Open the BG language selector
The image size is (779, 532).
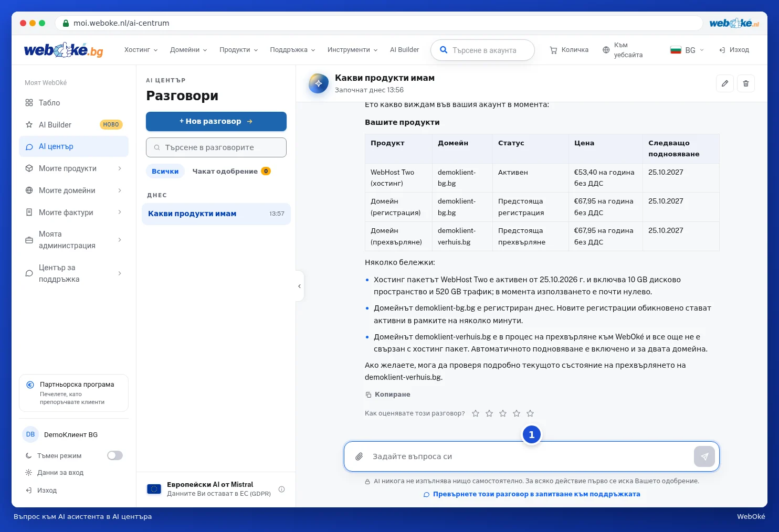[x=687, y=50]
